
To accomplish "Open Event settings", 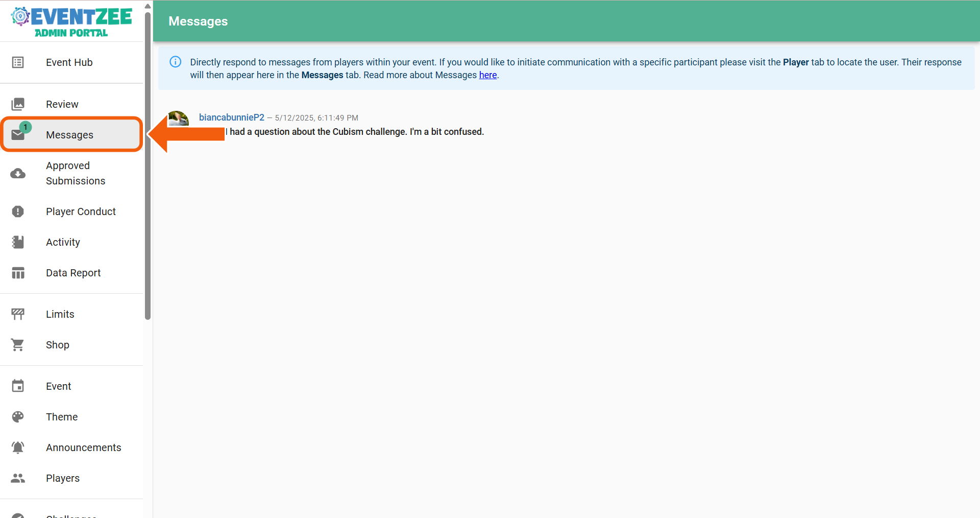I will click(x=71, y=386).
